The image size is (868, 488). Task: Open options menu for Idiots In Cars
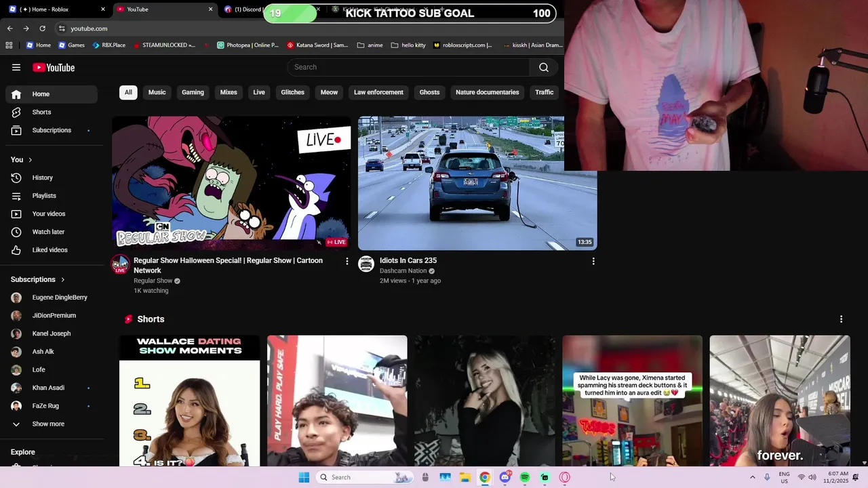coord(593,261)
